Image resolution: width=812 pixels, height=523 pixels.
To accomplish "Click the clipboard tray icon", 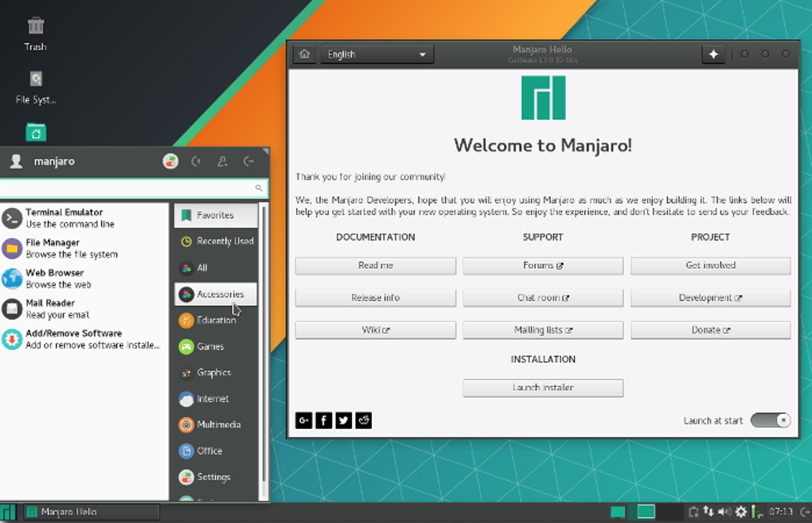I will [x=693, y=512].
